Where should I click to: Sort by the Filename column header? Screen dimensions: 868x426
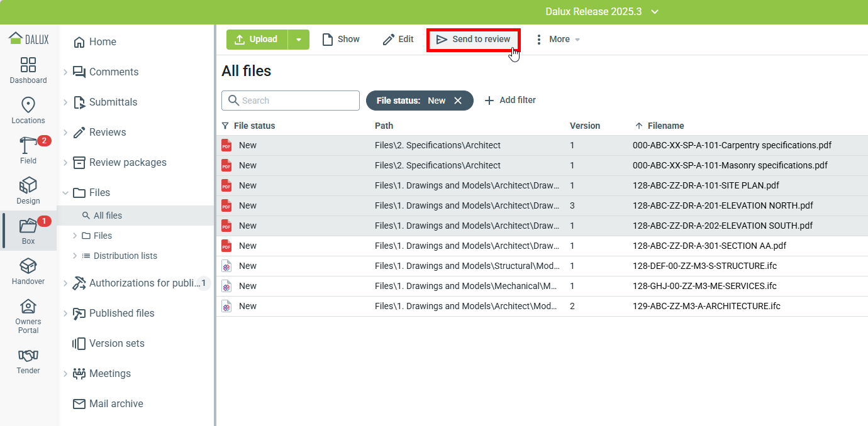(x=665, y=126)
